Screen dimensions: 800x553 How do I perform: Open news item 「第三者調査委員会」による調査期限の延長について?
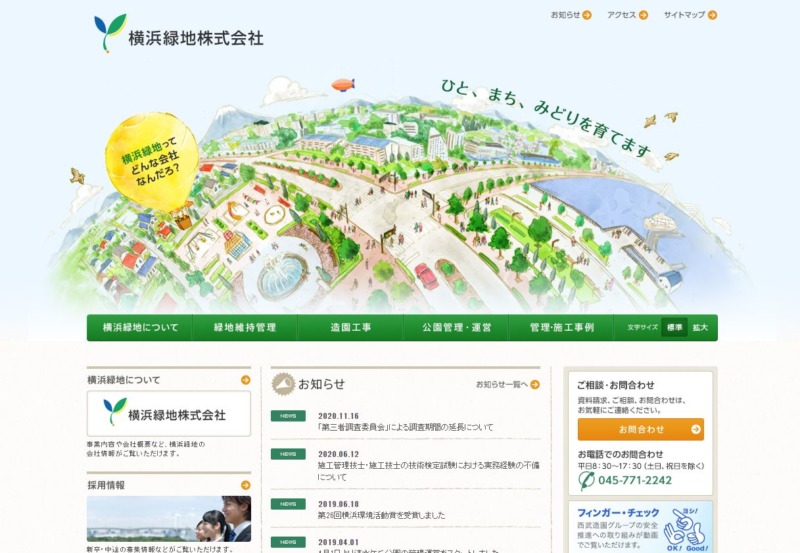click(406, 428)
